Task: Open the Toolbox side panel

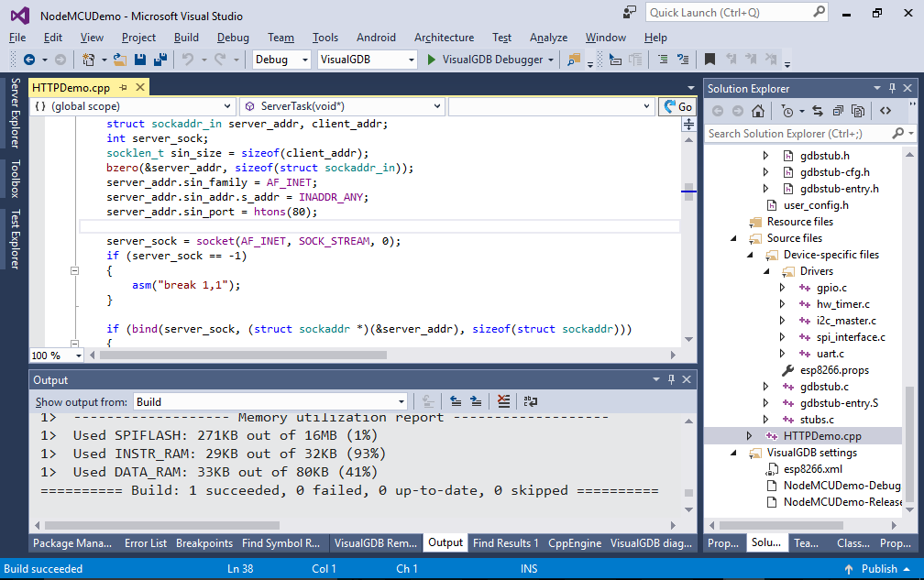Action: point(16,179)
